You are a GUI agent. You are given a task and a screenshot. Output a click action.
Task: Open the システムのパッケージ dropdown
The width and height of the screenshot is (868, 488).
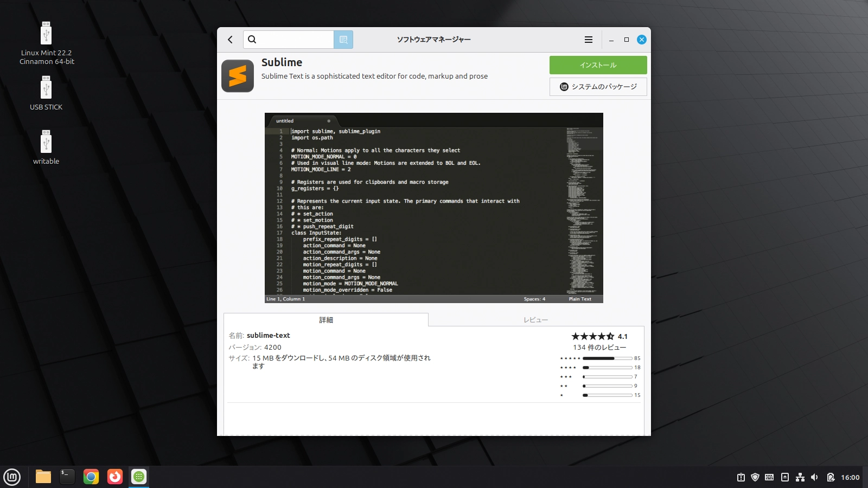(598, 87)
